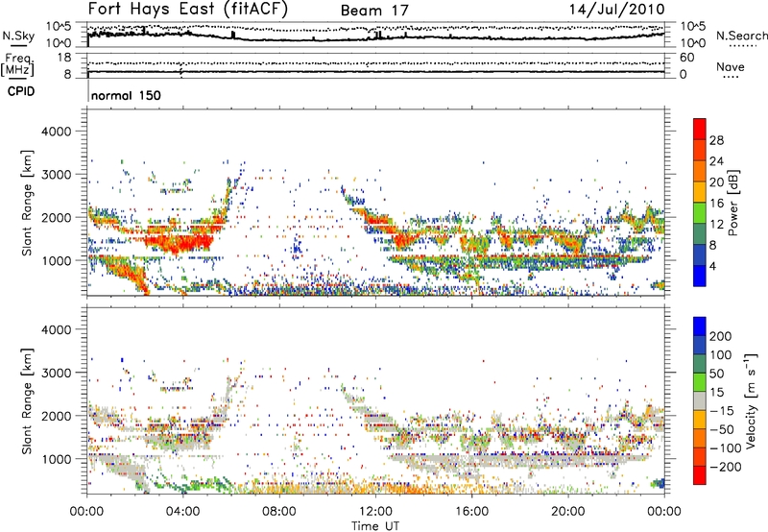
Task: Click the red bottom of velocity colorbar
Action: click(x=700, y=475)
